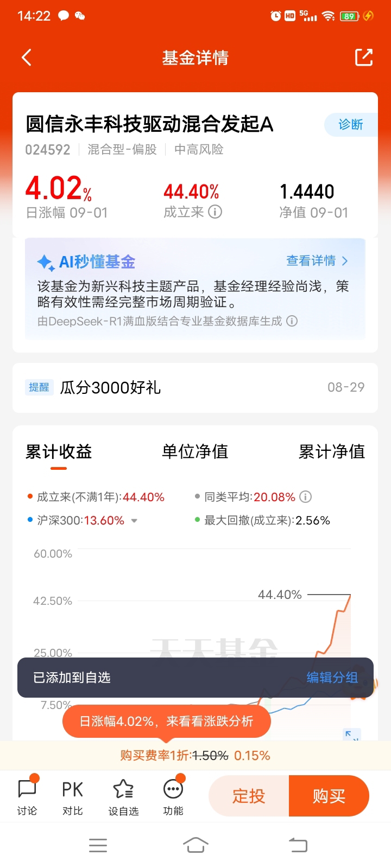Open 瓜分3000好礼 reminder row
Screen dimensions: 391x868
[x=195, y=387]
